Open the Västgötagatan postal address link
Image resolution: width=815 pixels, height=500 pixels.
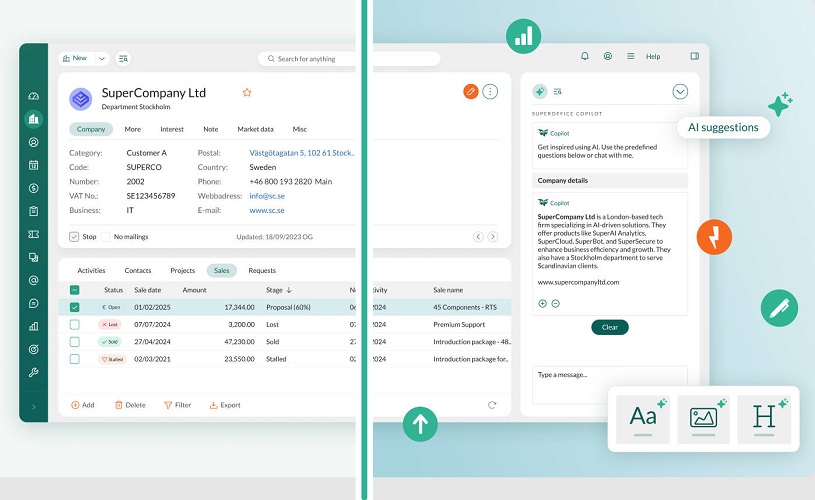pyautogui.click(x=301, y=153)
